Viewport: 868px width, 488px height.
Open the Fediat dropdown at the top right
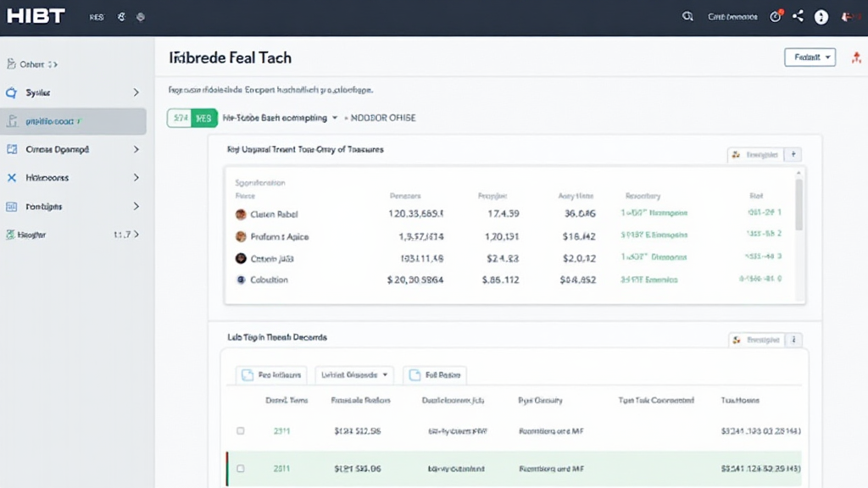tap(810, 56)
